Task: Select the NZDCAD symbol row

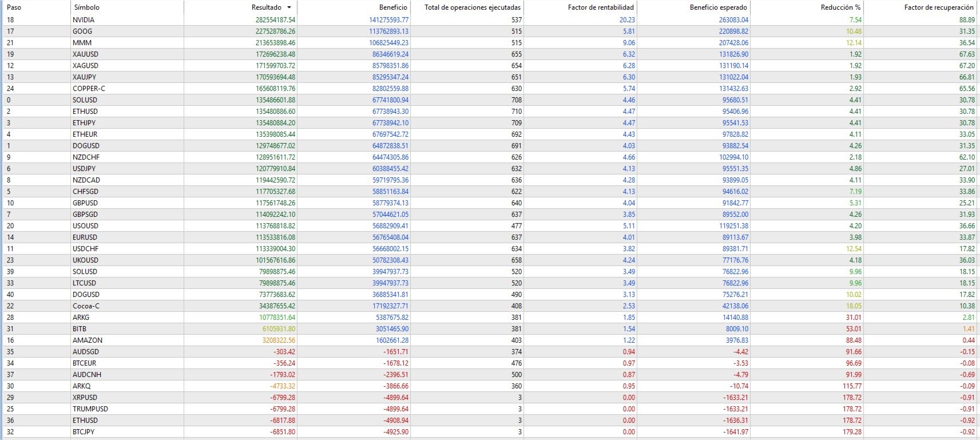Action: 490,180
